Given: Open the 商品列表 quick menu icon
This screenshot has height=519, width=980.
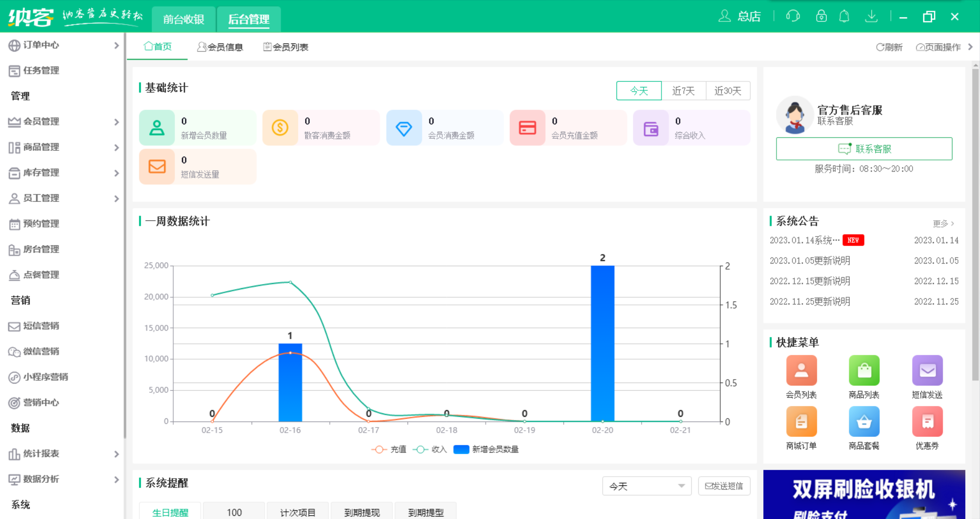Looking at the screenshot, I should [863, 370].
